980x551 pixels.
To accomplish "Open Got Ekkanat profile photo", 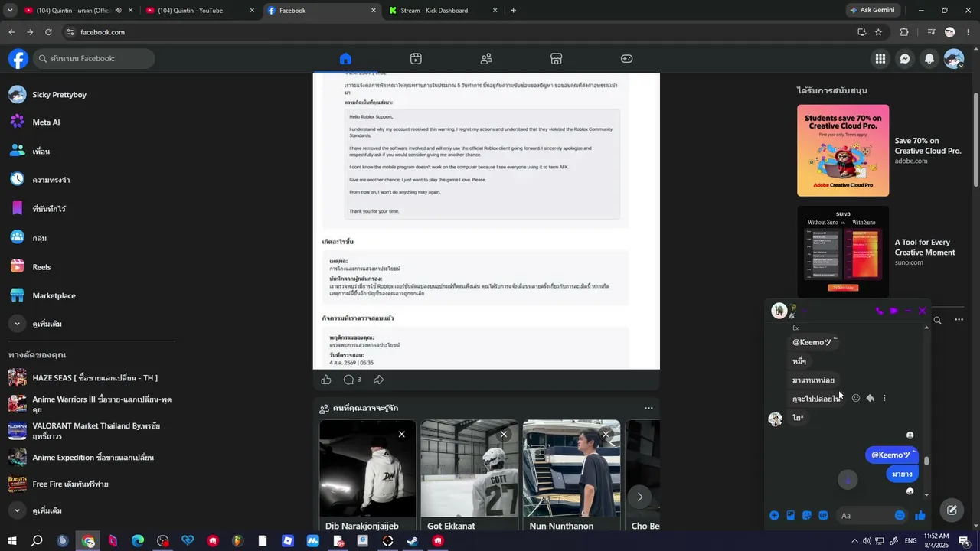I will (x=469, y=468).
